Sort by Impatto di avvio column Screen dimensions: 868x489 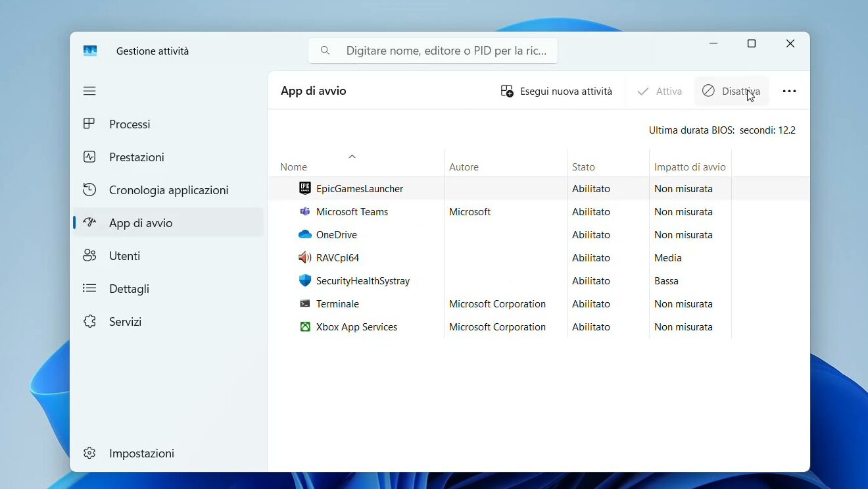point(690,167)
